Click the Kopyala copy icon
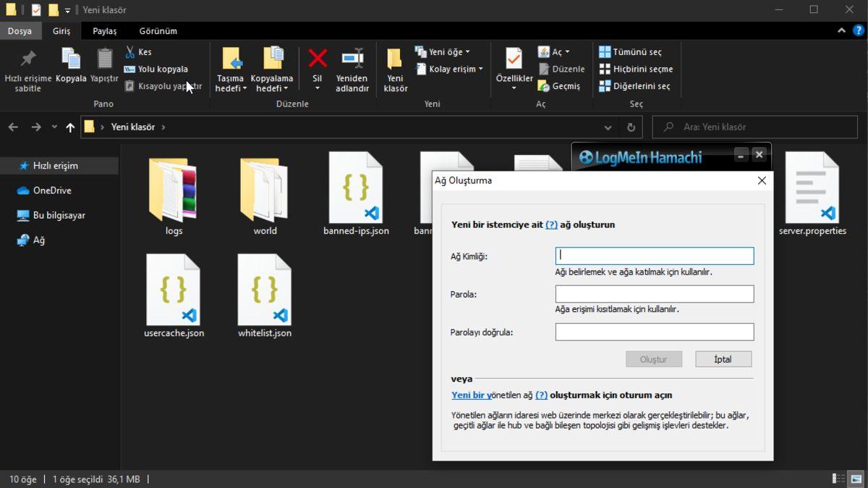 tap(71, 59)
